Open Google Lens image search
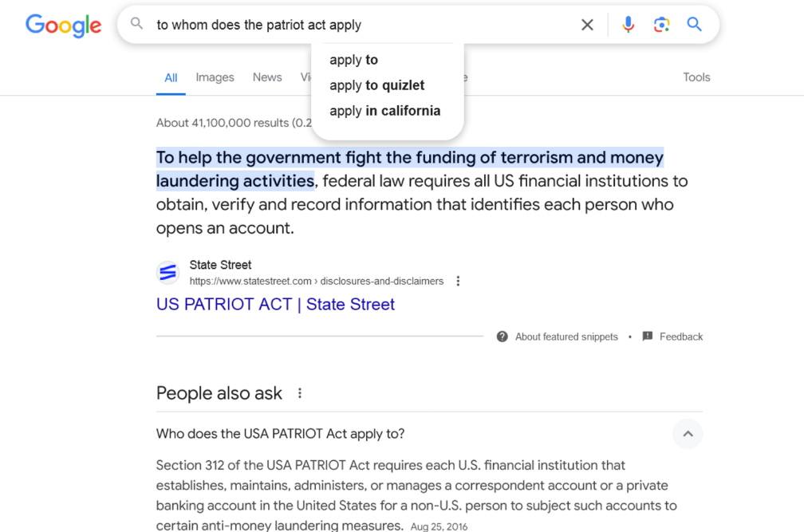The width and height of the screenshot is (804, 532). pyautogui.click(x=661, y=25)
